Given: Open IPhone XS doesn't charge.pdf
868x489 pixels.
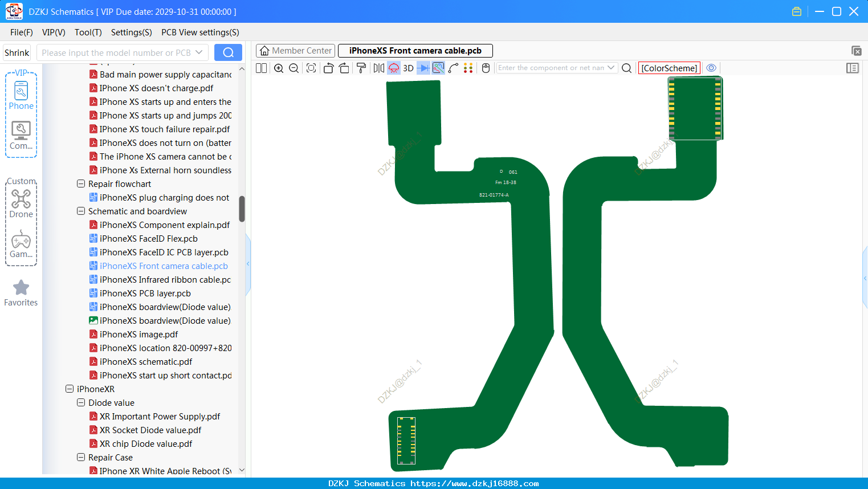Looking at the screenshot, I should click(x=156, y=88).
